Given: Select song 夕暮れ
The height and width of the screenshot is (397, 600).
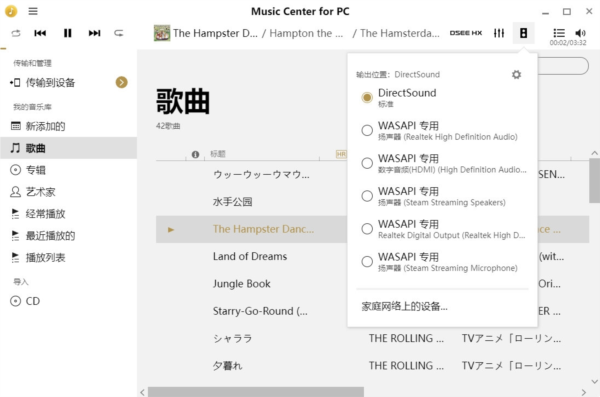Looking at the screenshot, I should click(x=227, y=366).
